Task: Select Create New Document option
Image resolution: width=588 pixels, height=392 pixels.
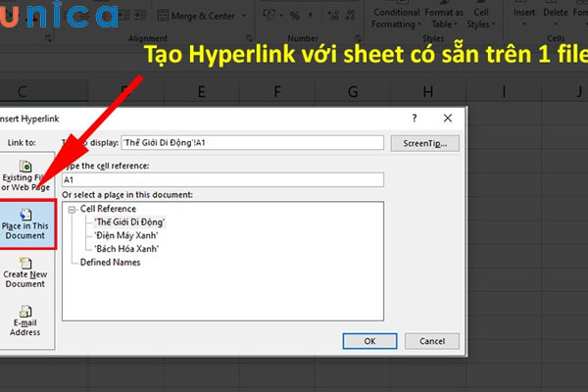Action: coord(24,272)
